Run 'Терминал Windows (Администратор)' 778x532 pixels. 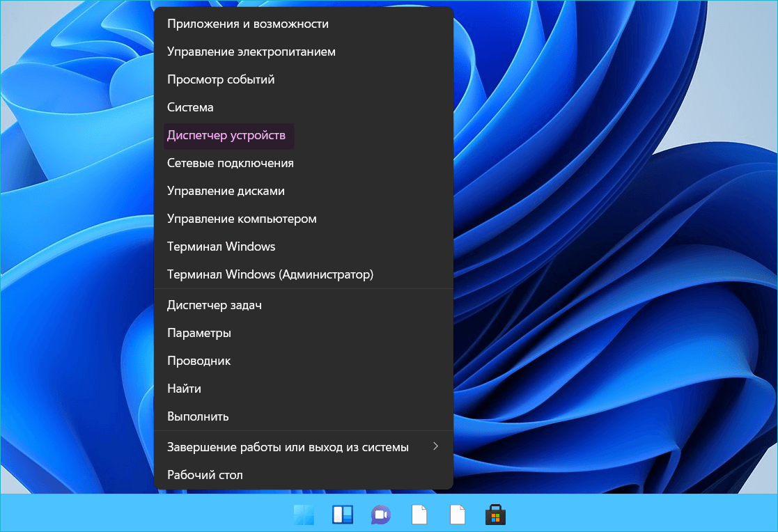point(270,274)
